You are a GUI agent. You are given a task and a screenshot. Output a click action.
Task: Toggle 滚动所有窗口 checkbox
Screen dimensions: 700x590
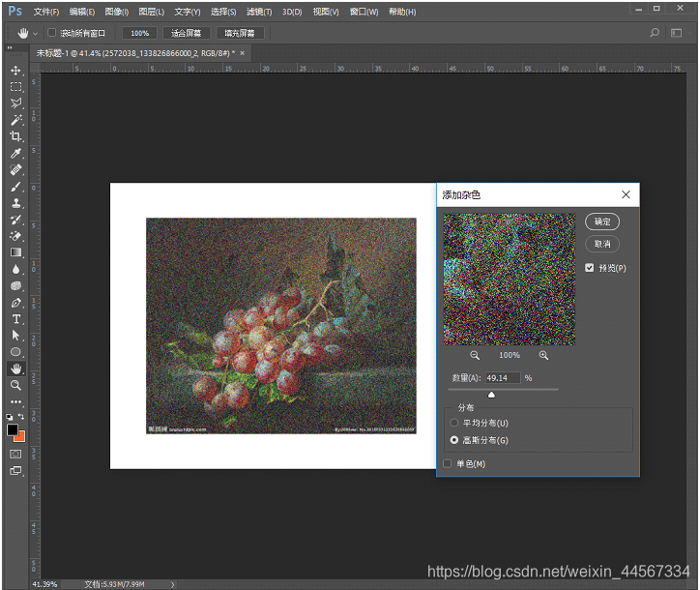(52, 33)
